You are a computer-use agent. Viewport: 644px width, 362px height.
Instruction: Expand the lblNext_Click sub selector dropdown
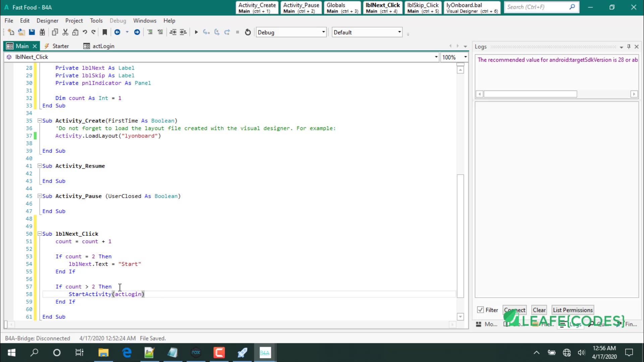click(x=436, y=57)
